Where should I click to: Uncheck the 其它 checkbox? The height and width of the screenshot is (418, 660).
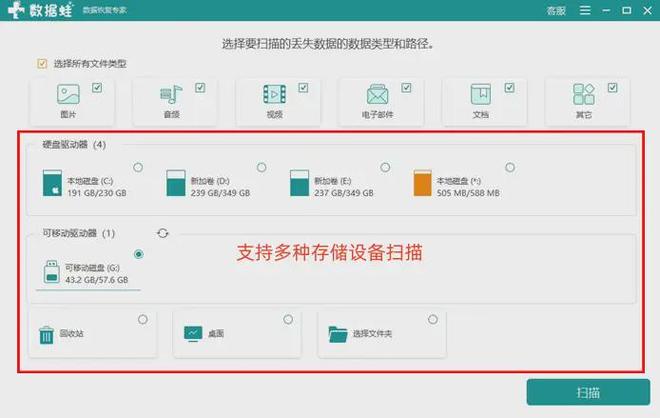click(x=612, y=88)
